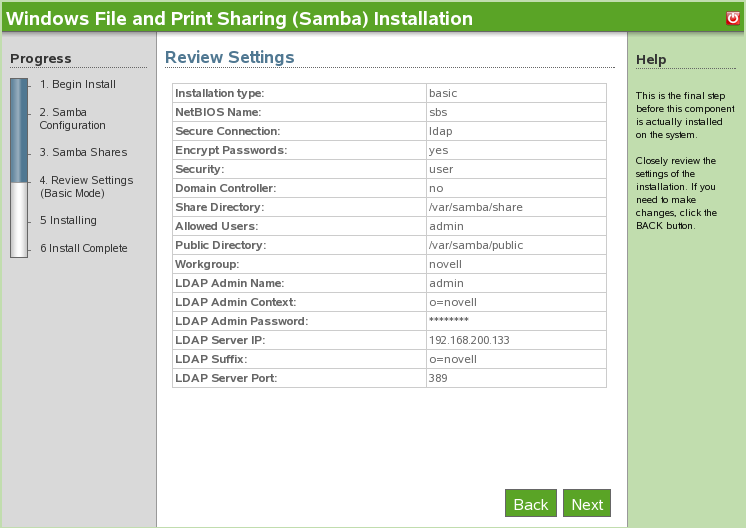Screen dimensions: 746x528
Task: Click step 5 Installing
Action: coord(68,221)
